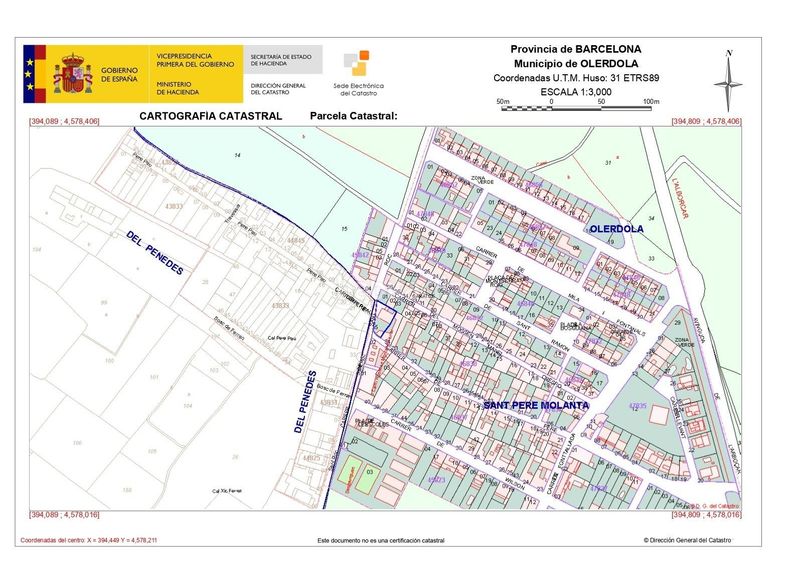Click the OLERDOLA map label
The height and width of the screenshot is (581, 800).
tap(616, 229)
